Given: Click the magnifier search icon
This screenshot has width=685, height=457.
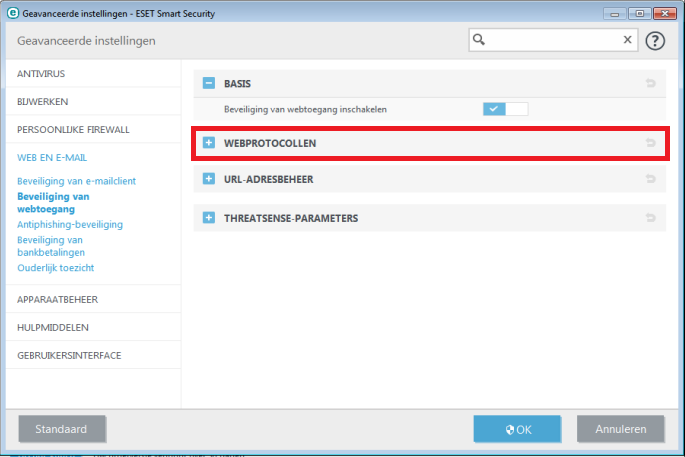Looking at the screenshot, I should pos(479,40).
